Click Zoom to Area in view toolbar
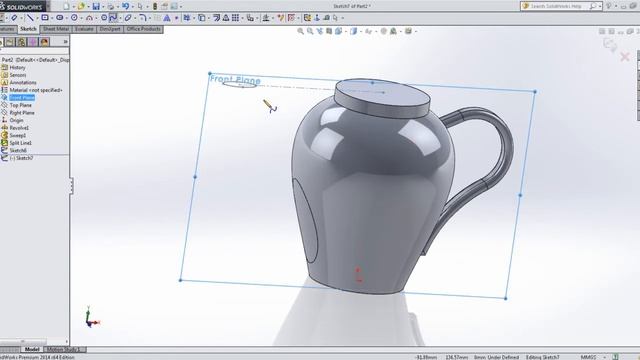Viewport: 640px width, 360px height. (x=310, y=31)
